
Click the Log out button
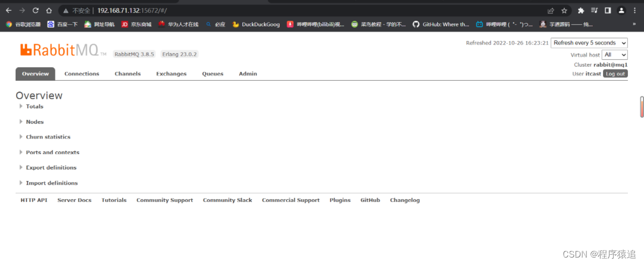point(615,74)
